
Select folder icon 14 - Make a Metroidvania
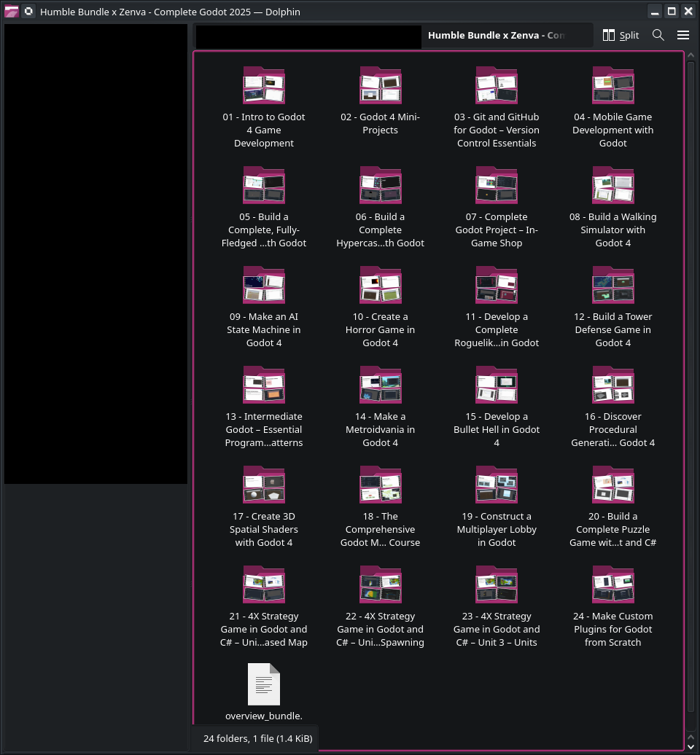point(380,385)
